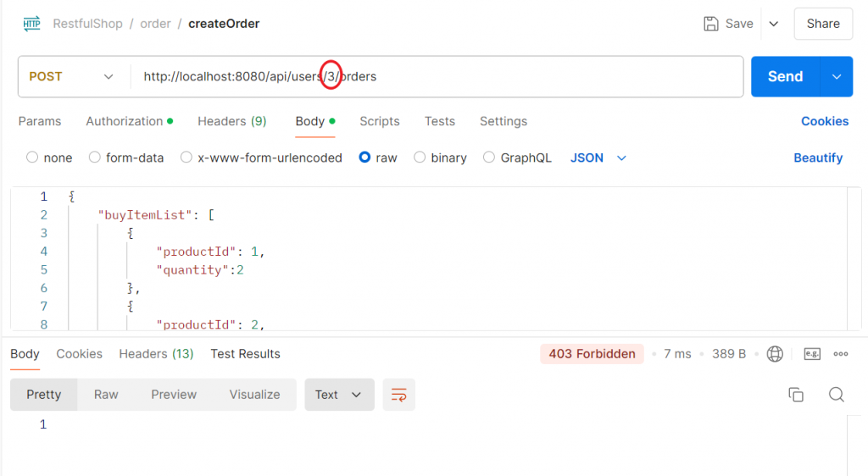
Task: Click the network globe icon in the response bar
Action: [x=775, y=354]
